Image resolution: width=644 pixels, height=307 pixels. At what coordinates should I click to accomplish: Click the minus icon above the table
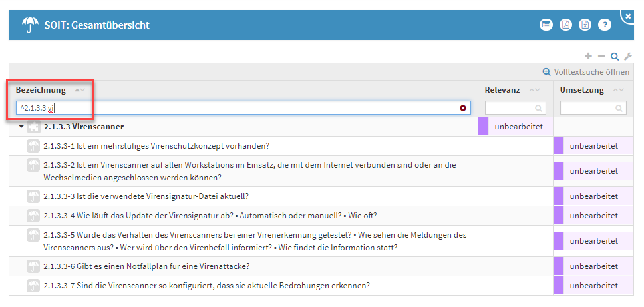[601, 57]
